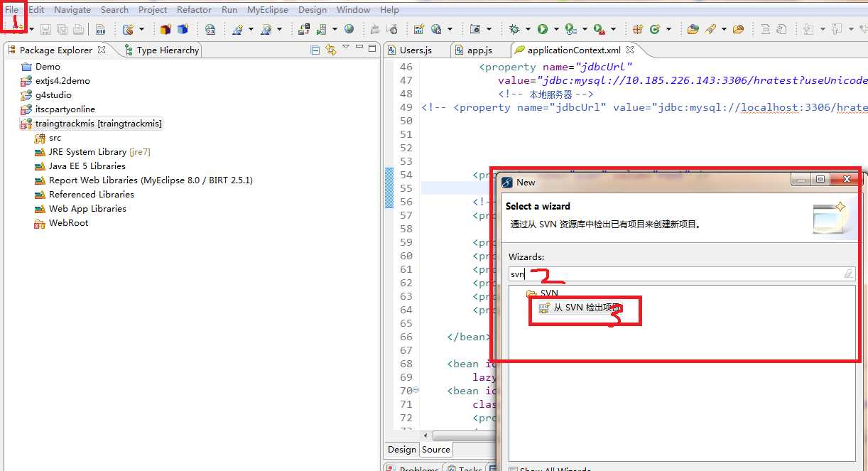Open the Window menu

353,10
